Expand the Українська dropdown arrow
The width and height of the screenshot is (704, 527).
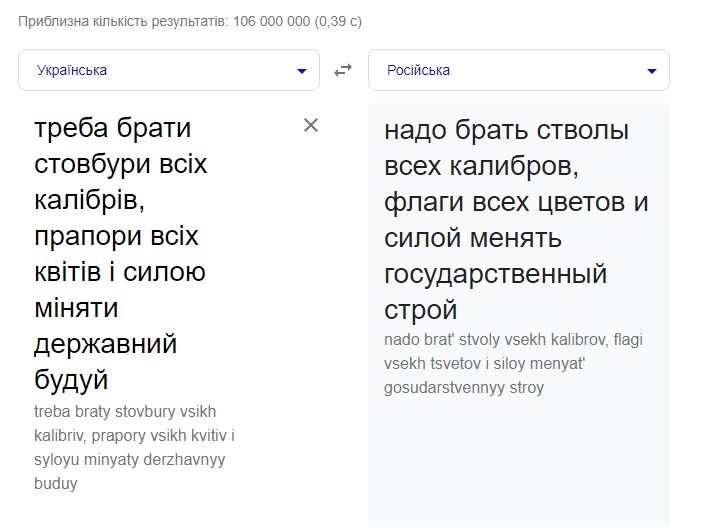click(x=302, y=71)
